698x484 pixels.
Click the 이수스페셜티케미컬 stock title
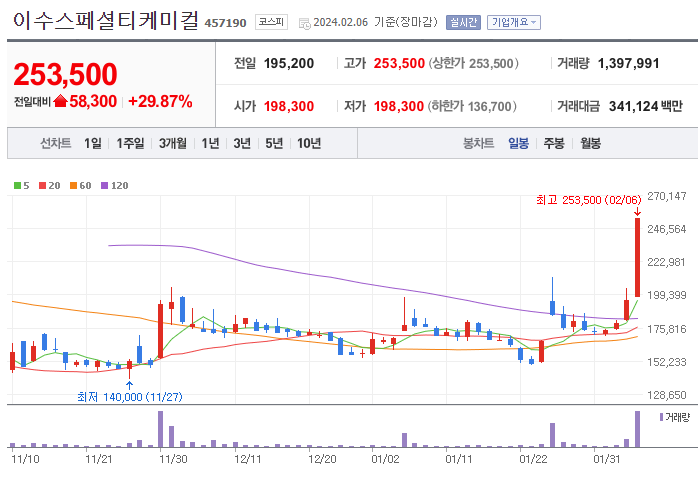click(x=106, y=21)
